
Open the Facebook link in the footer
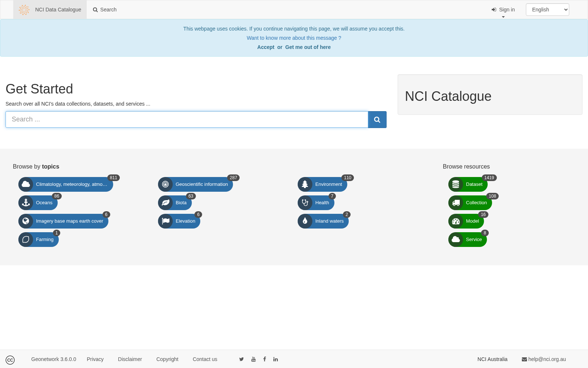265,359
